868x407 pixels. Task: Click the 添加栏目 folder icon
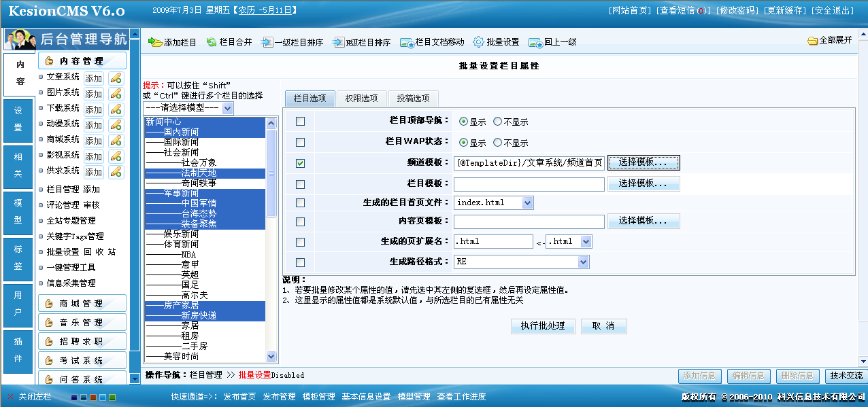155,42
